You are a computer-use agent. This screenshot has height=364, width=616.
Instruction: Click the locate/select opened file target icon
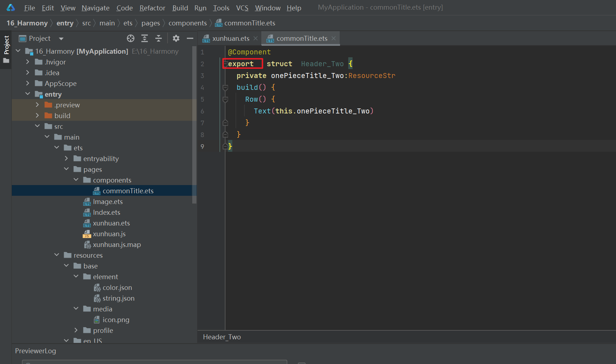pos(131,38)
